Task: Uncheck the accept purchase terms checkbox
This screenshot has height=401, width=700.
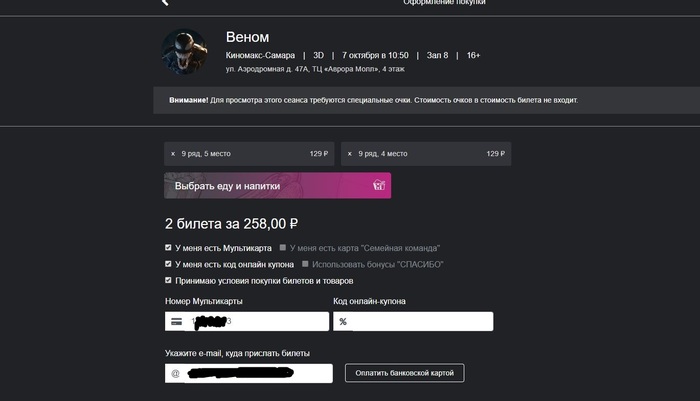Action: point(168,281)
